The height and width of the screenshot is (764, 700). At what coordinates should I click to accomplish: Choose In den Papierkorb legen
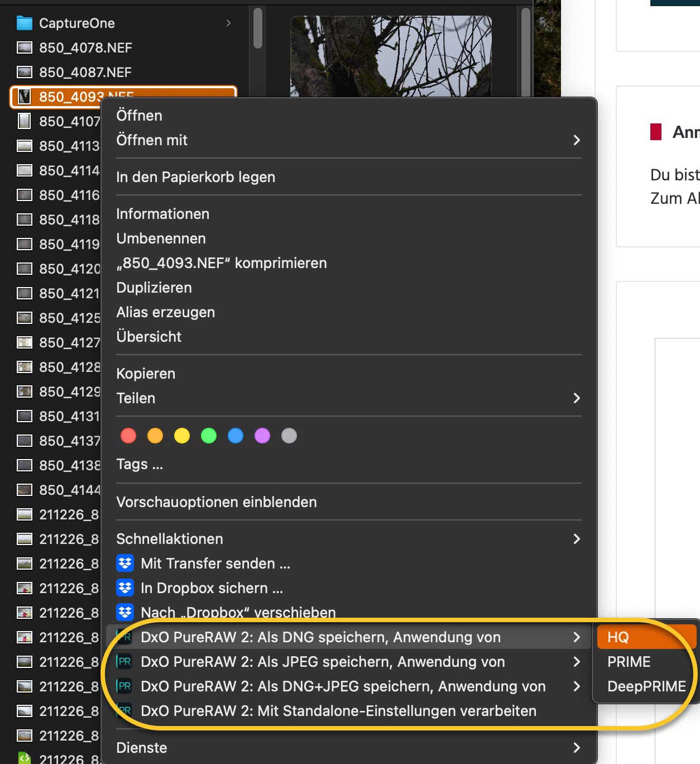tap(195, 177)
